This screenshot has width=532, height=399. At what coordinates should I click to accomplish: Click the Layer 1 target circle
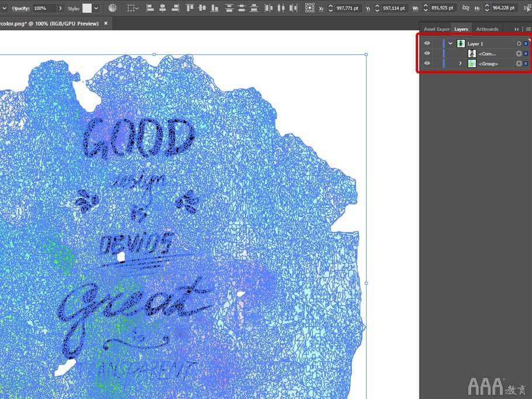519,44
